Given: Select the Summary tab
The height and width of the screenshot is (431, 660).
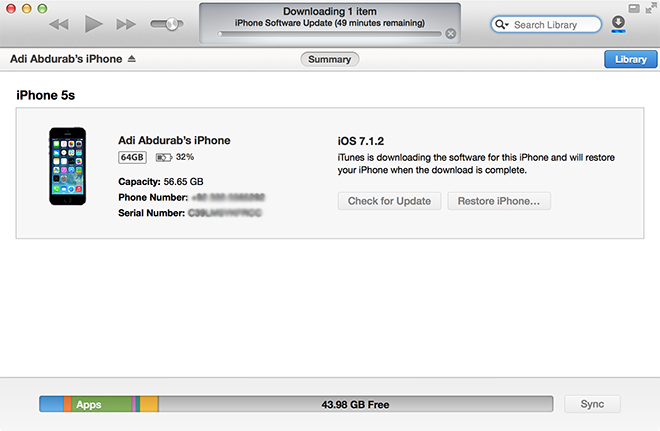Looking at the screenshot, I should pos(330,59).
